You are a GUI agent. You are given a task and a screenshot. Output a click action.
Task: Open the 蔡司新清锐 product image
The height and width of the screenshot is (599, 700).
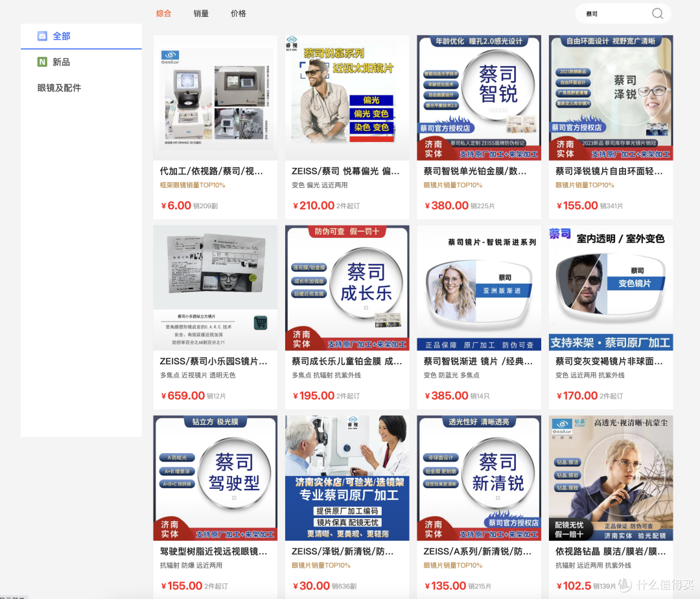coord(479,478)
